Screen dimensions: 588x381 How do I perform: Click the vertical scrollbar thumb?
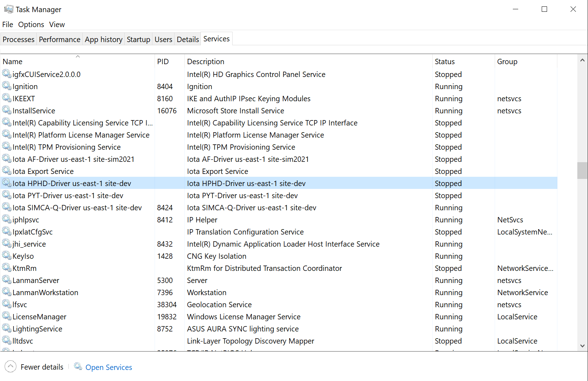(582, 170)
